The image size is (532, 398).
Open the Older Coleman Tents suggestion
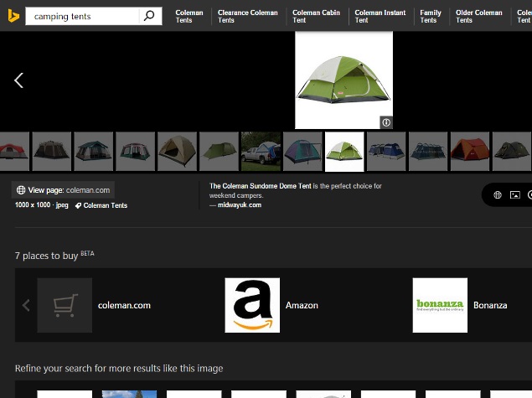478,16
